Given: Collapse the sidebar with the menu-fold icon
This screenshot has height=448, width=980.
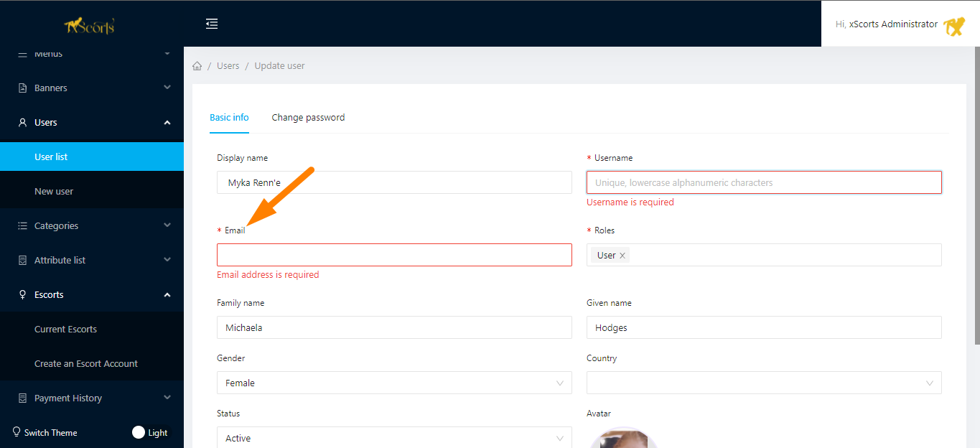Looking at the screenshot, I should (x=212, y=24).
